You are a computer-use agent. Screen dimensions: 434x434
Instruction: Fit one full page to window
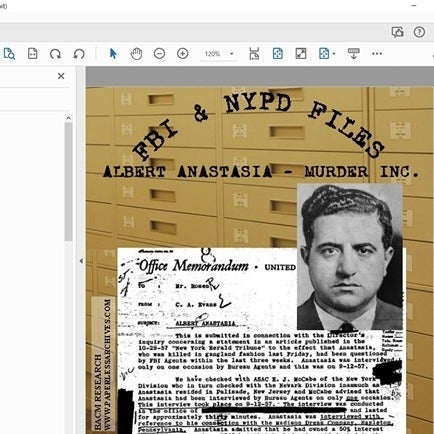[278, 54]
